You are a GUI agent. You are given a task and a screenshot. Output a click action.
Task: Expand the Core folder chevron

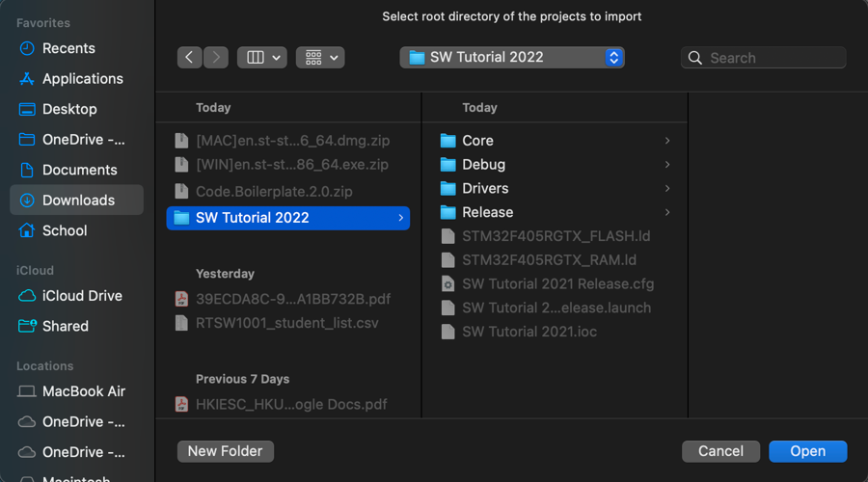tap(667, 141)
